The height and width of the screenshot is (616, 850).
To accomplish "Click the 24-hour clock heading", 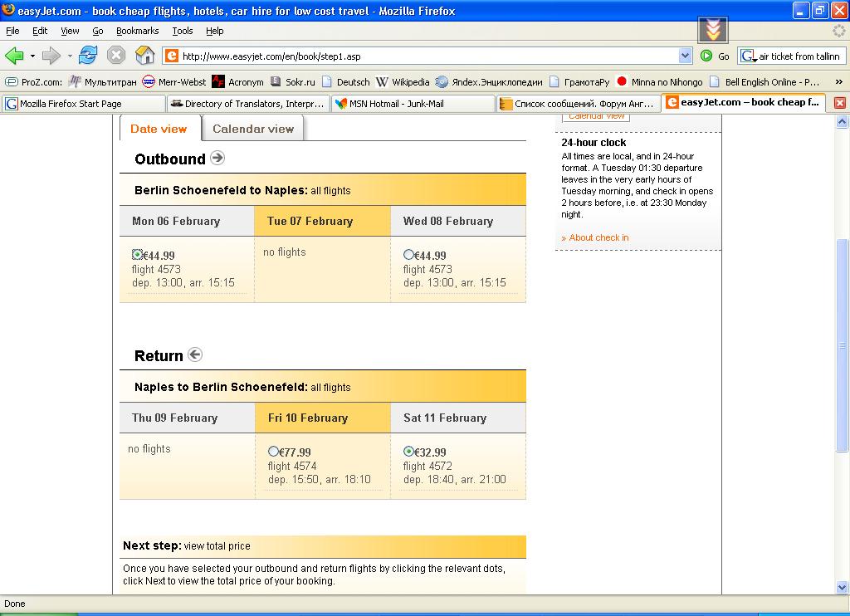I will tap(594, 143).
